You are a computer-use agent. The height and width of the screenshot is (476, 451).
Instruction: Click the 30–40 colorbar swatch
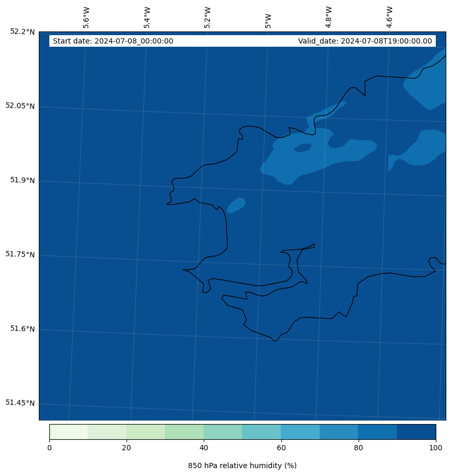tap(184, 432)
